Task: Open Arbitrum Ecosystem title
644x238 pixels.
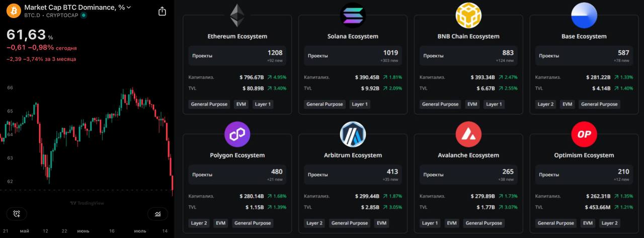Action: click(x=353, y=156)
